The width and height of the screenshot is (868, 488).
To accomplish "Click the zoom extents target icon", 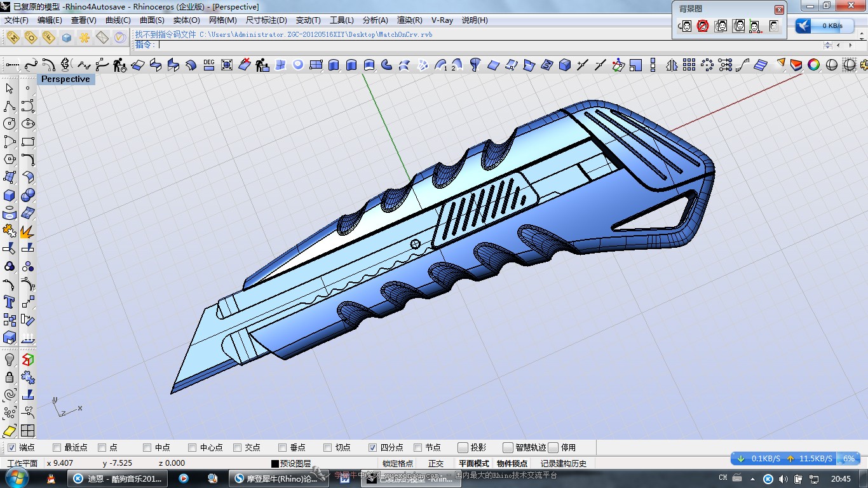I will tap(227, 64).
